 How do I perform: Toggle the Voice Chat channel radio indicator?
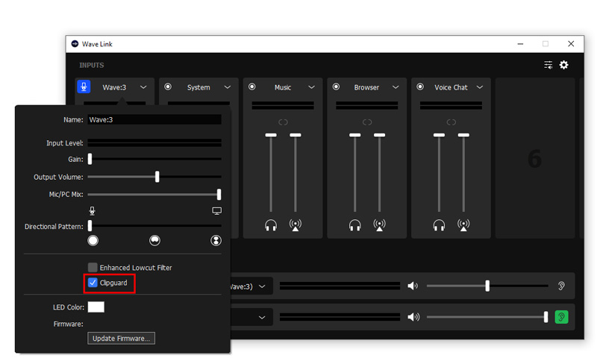click(420, 87)
